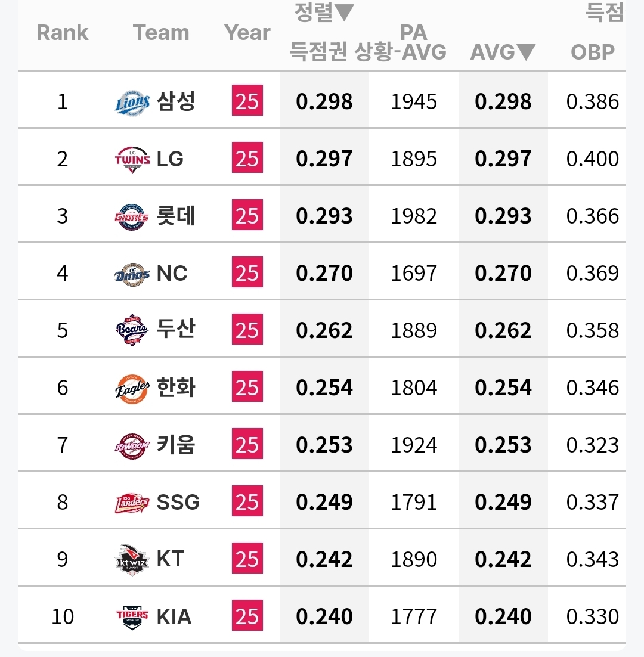Click the Doosan Bears team logo
Viewport: 644px width, 657px height.
[132, 331]
